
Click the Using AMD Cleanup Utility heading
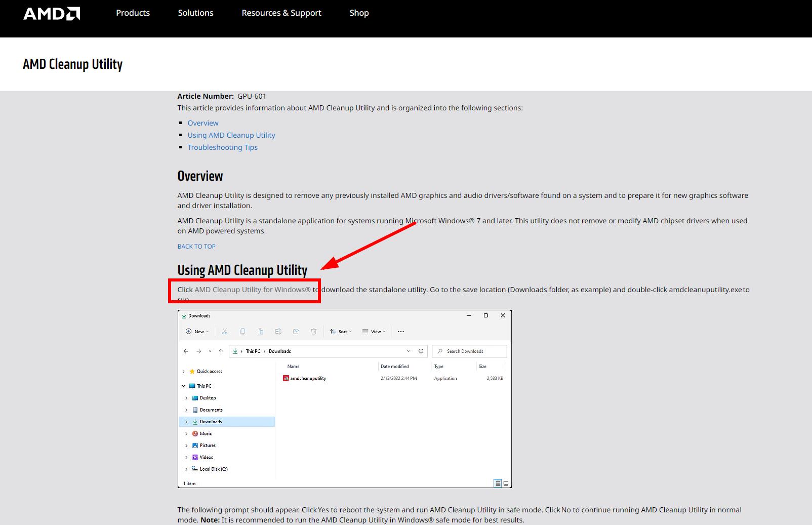[242, 270]
